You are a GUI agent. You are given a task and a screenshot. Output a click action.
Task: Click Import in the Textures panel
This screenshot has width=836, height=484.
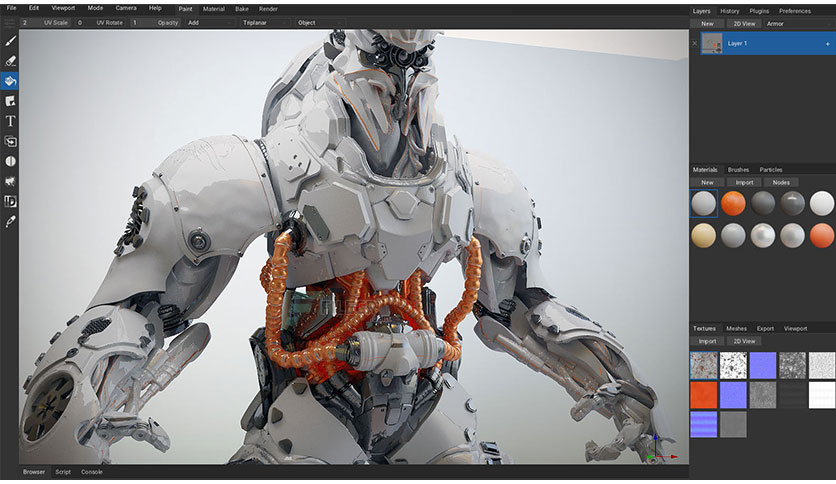coord(708,341)
